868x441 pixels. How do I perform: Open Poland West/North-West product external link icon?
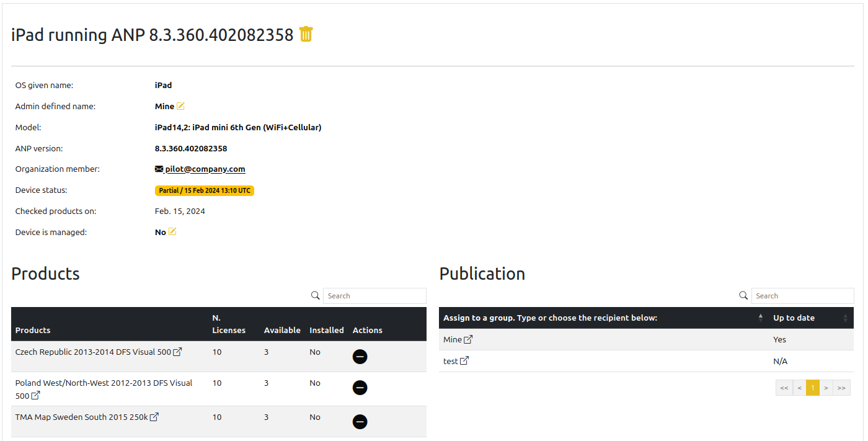click(x=36, y=395)
